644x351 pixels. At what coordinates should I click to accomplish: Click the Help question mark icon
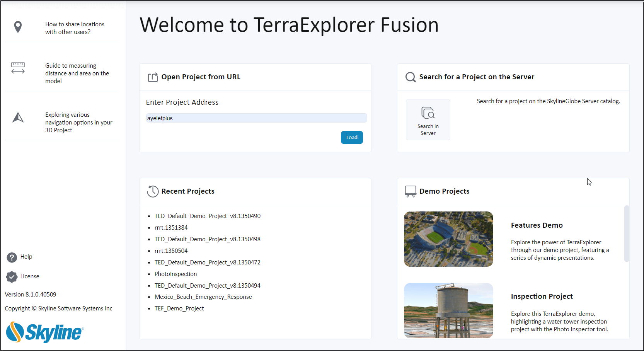[12, 257]
